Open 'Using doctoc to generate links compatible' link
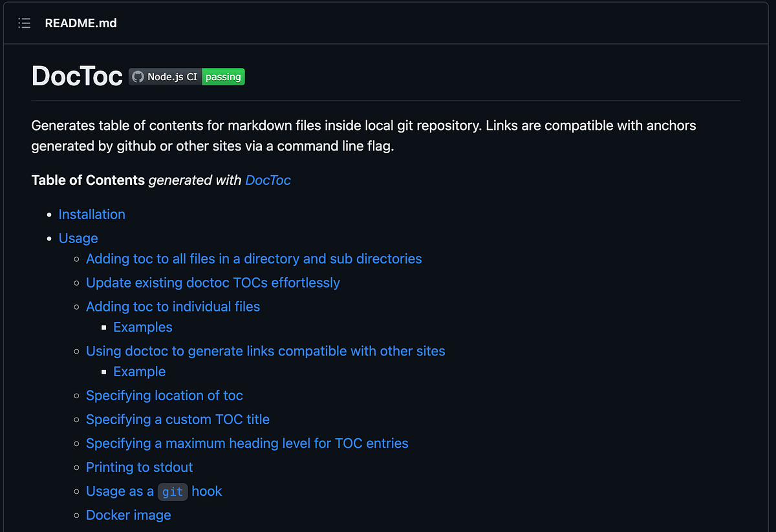Image resolution: width=776 pixels, height=532 pixels. coord(265,351)
